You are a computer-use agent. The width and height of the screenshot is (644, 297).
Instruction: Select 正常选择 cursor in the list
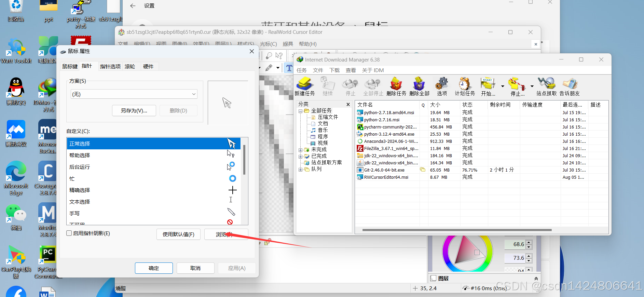153,144
